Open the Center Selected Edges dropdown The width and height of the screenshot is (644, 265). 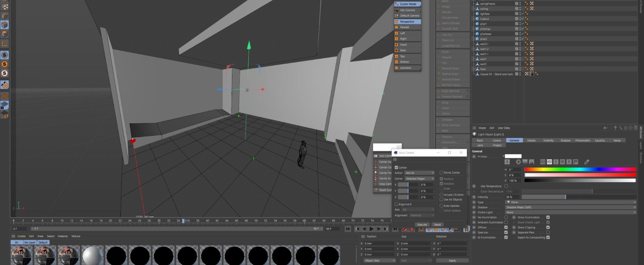(x=419, y=179)
